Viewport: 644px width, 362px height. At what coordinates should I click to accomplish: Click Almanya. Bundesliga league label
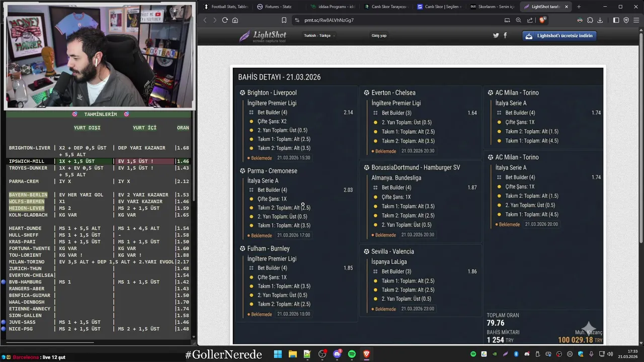tap(396, 178)
